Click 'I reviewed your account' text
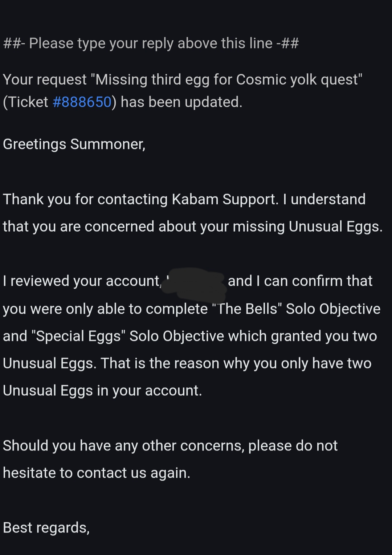The image size is (392, 555). [81, 281]
